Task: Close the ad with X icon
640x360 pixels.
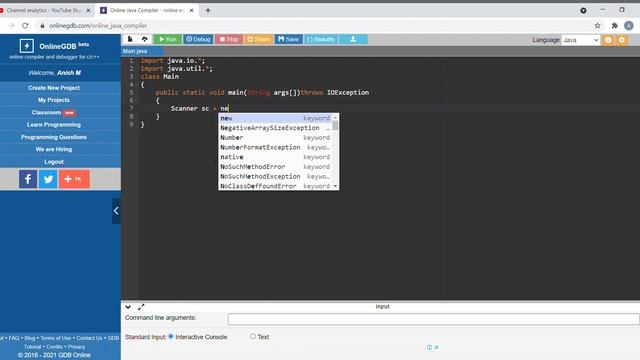Action: tap(436, 347)
